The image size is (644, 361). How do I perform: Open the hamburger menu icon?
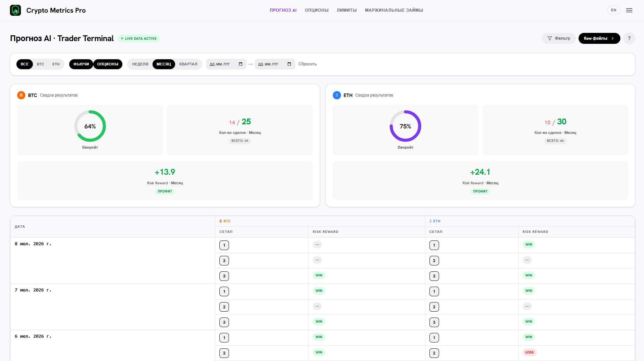tap(629, 10)
